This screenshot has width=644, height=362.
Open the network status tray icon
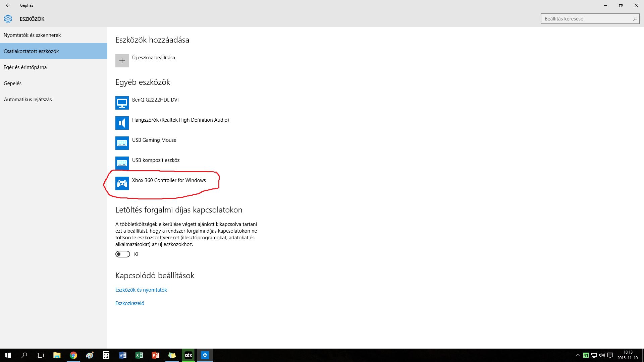[x=594, y=355]
